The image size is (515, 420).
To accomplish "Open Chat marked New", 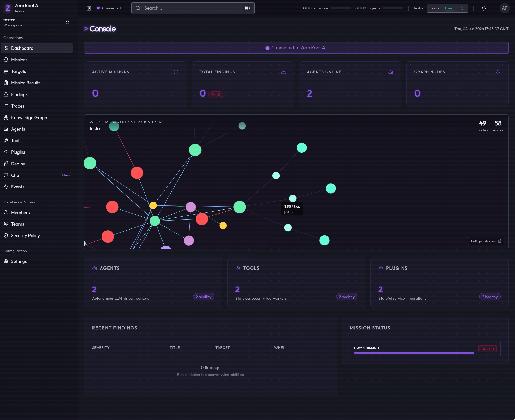I will (x=37, y=175).
